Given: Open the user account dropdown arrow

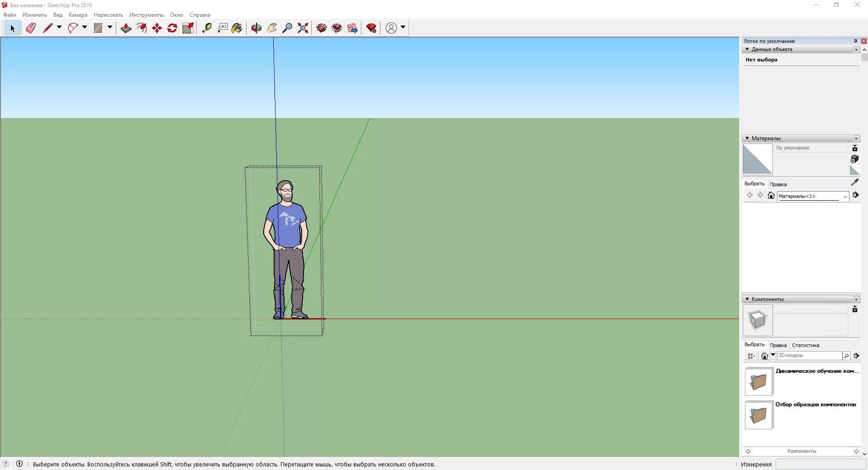Looking at the screenshot, I should pos(403,28).
